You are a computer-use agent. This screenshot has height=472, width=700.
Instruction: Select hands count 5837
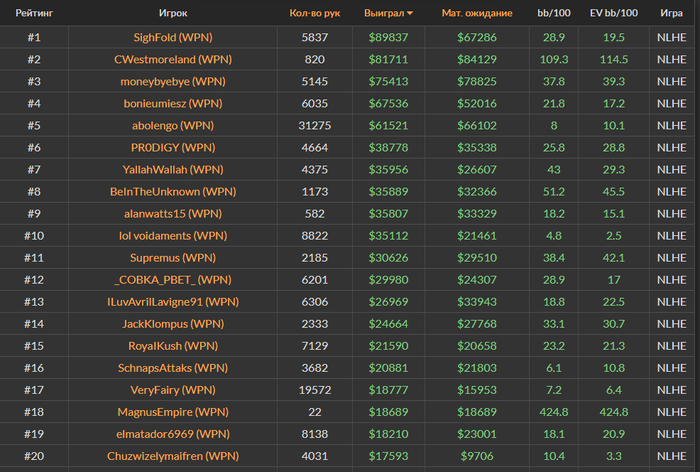click(x=315, y=37)
